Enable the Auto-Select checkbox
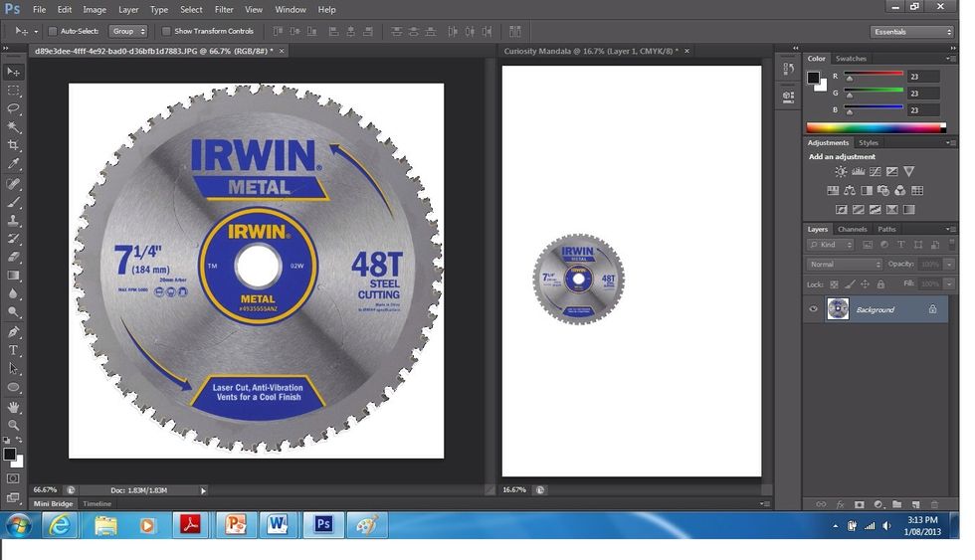 click(53, 31)
